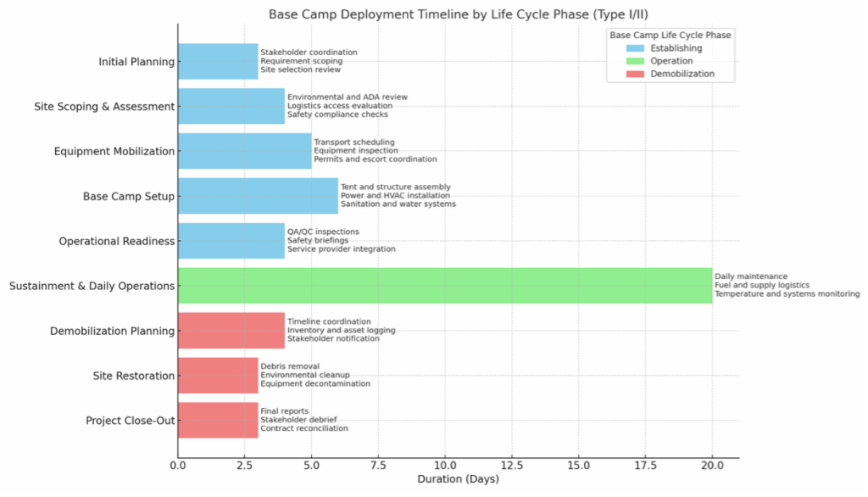868x497 pixels.
Task: Click the long green Sustainment & Daily Operations bar
Action: [x=441, y=285]
